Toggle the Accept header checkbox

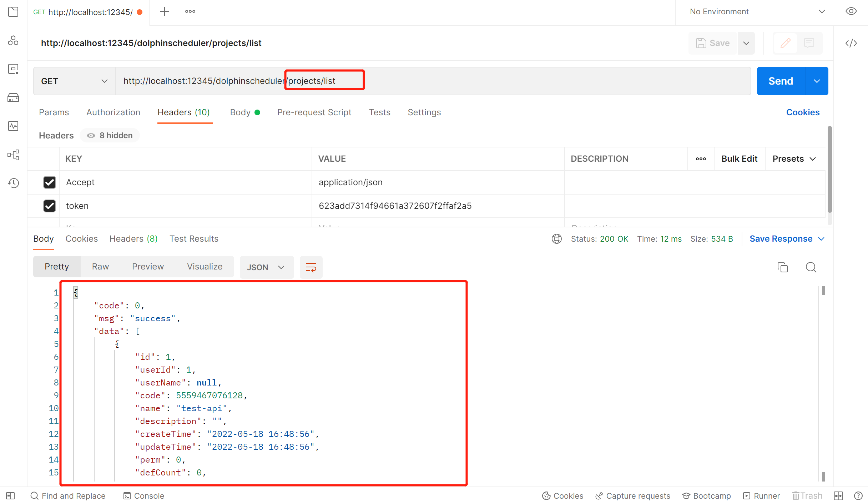[x=50, y=182]
